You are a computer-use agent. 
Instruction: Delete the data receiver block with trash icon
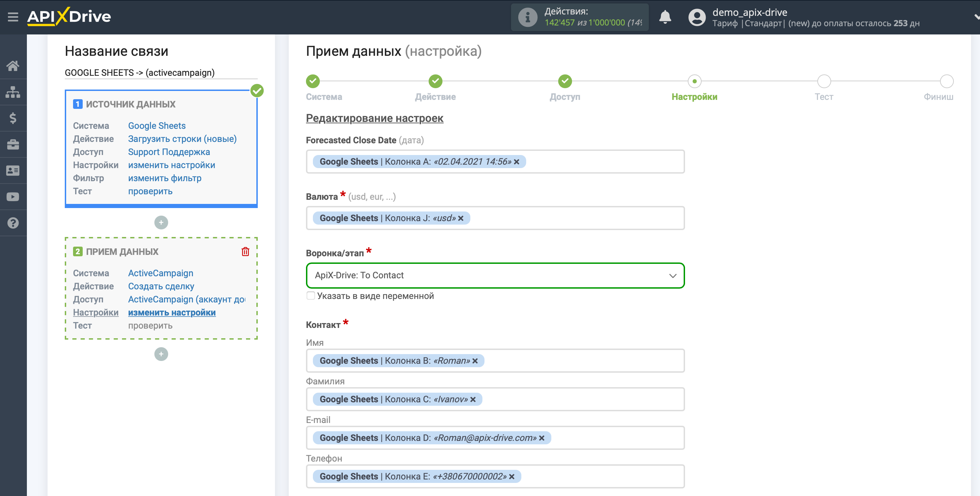point(245,251)
